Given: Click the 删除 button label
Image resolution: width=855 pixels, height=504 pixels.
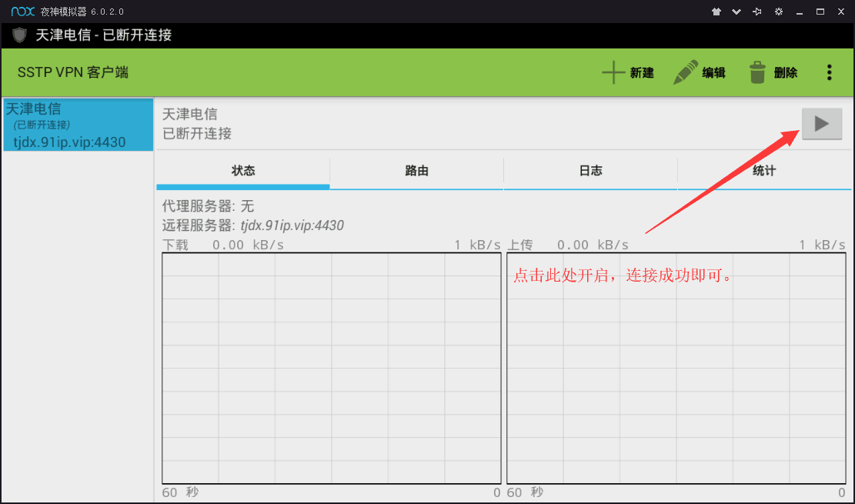Looking at the screenshot, I should (x=786, y=73).
